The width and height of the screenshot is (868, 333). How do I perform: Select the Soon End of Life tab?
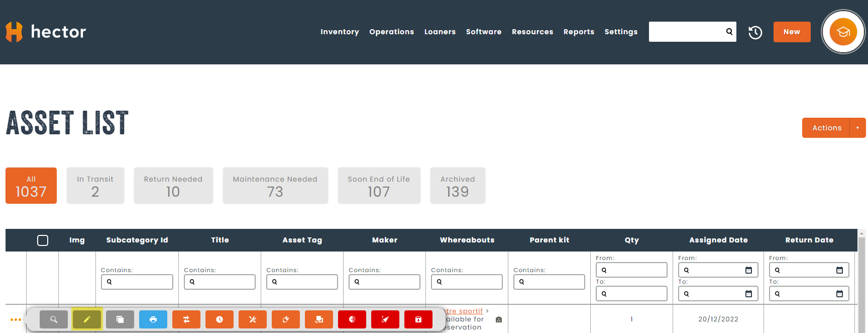click(x=379, y=186)
